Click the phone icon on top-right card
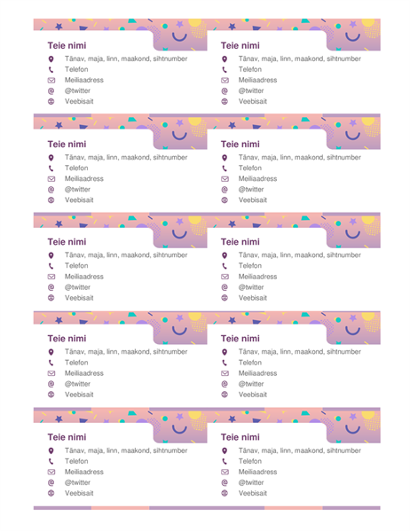The image size is (410, 532). point(225,69)
